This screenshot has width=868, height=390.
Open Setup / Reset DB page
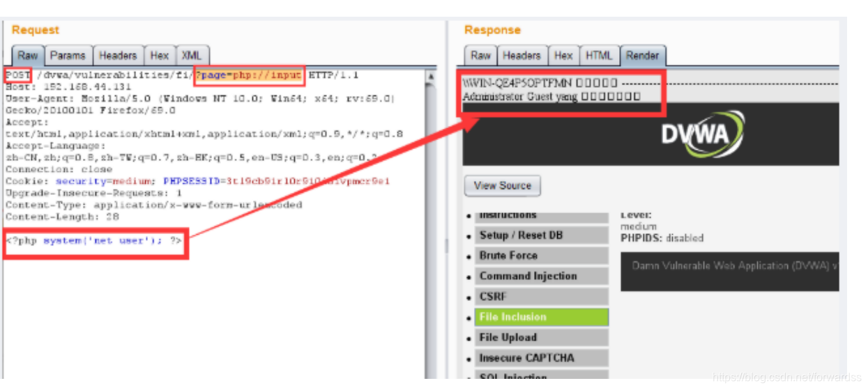coord(542,235)
